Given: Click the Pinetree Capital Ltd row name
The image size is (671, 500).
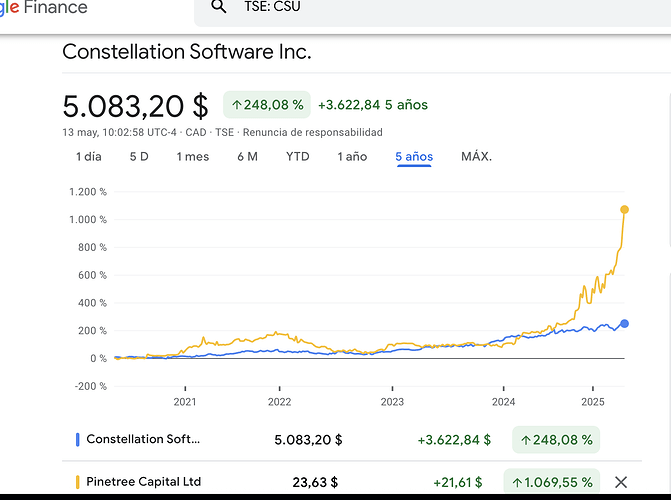Looking at the screenshot, I should [x=143, y=482].
